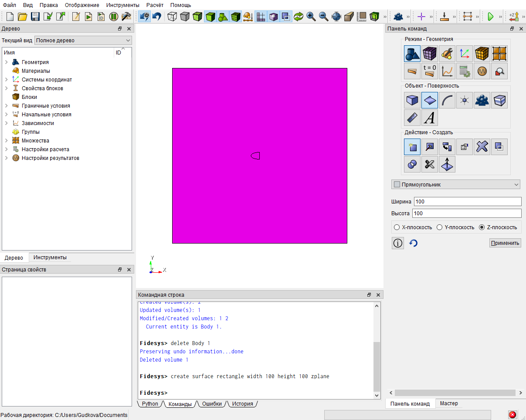526x420 pixels.
Task: Toggle the Surface object button in command panel
Action: (x=430, y=100)
